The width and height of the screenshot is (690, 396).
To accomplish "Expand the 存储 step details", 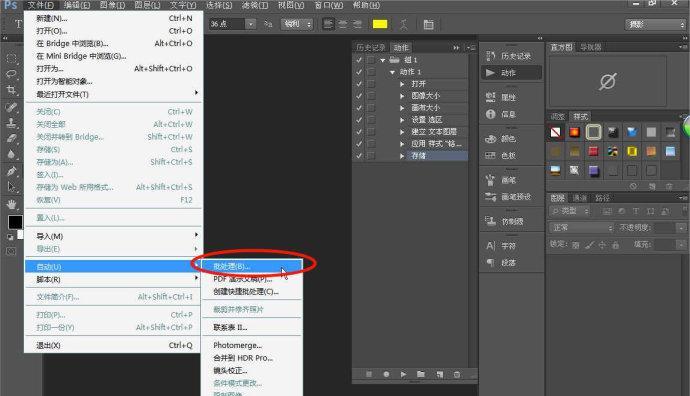I will 402,155.
